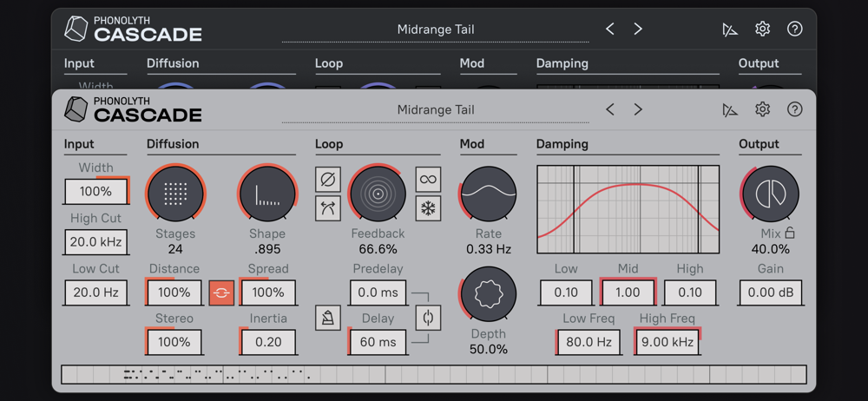This screenshot has height=401, width=868.
Task: Click the Mod Rate knob
Action: pyautogui.click(x=488, y=194)
